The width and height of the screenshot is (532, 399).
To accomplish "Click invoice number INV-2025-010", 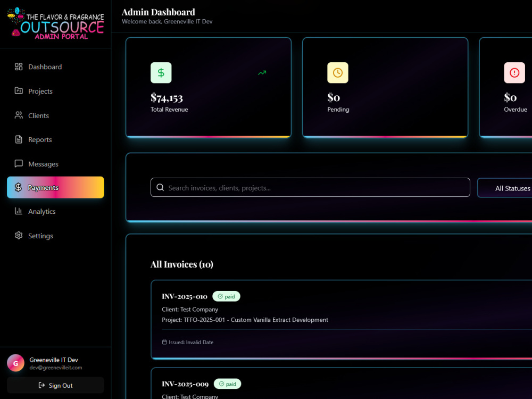I will 185,296.
